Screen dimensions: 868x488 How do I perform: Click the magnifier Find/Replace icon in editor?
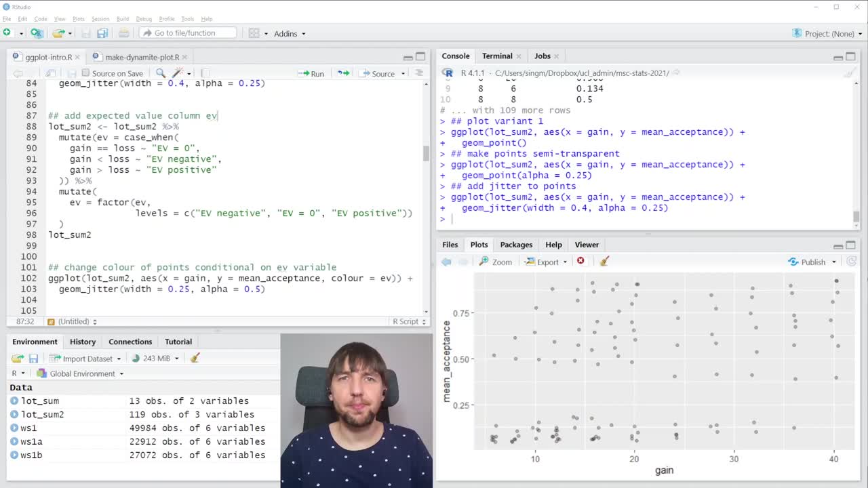pos(161,73)
